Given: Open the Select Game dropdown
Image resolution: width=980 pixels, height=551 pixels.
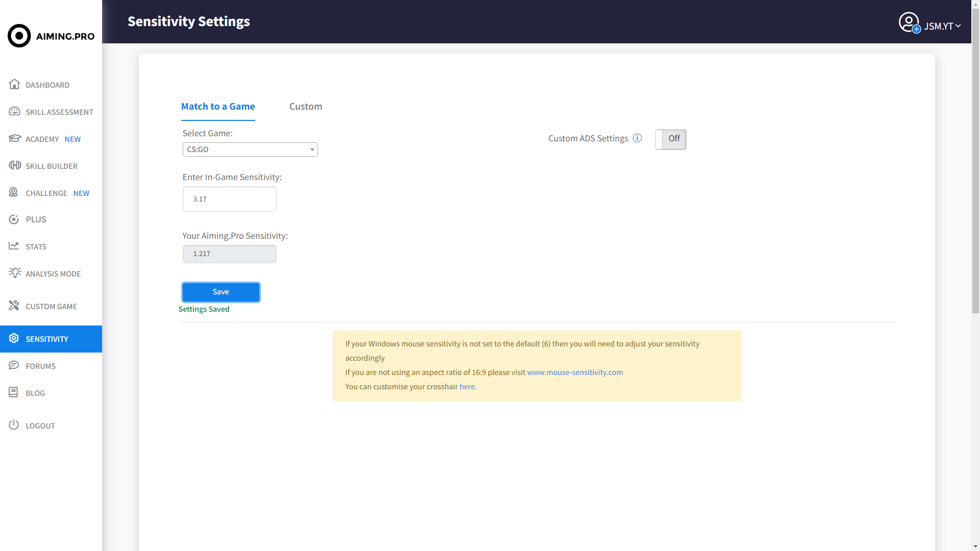Looking at the screenshot, I should coord(250,149).
